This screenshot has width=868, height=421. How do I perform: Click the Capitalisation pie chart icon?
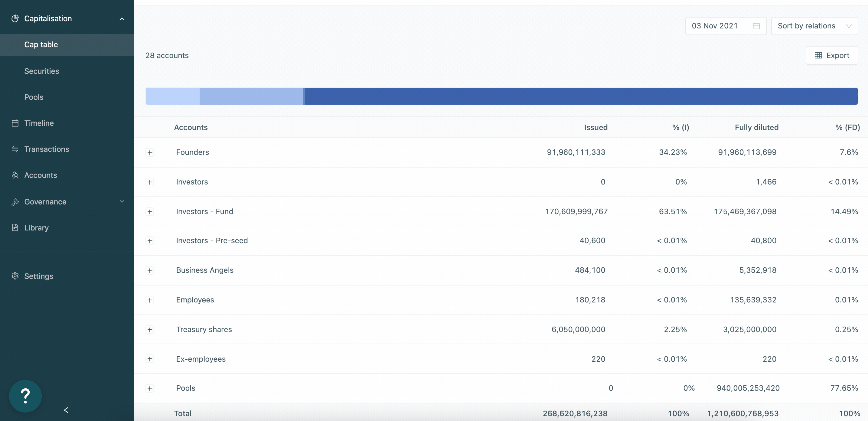tap(15, 18)
